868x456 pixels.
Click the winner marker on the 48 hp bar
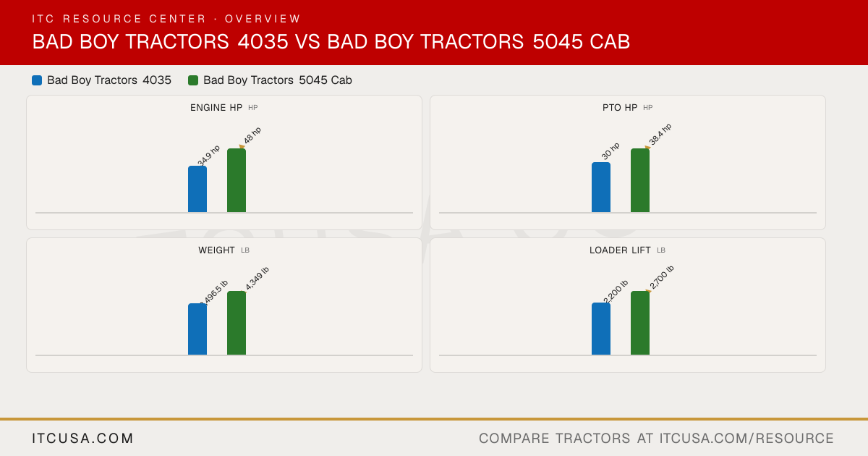click(242, 147)
